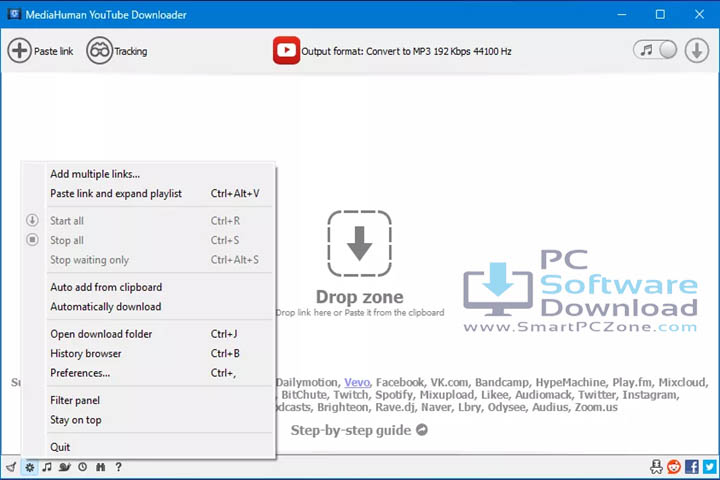Click the broom clear-list icon
The image size is (720, 480).
pyautogui.click(x=11, y=467)
